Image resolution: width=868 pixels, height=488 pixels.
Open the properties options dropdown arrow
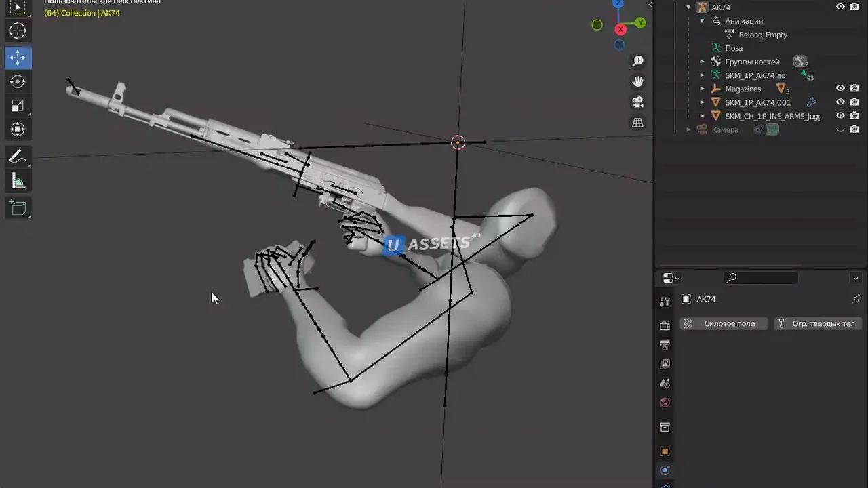click(x=856, y=278)
